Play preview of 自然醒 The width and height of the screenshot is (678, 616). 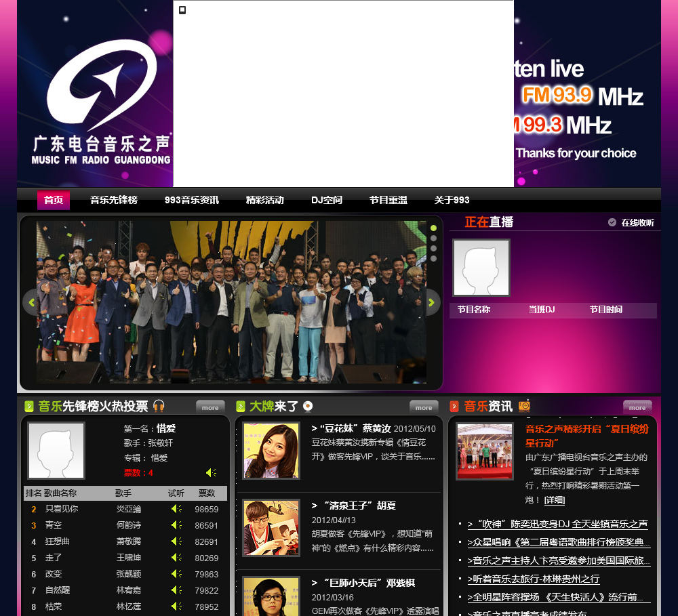[176, 590]
